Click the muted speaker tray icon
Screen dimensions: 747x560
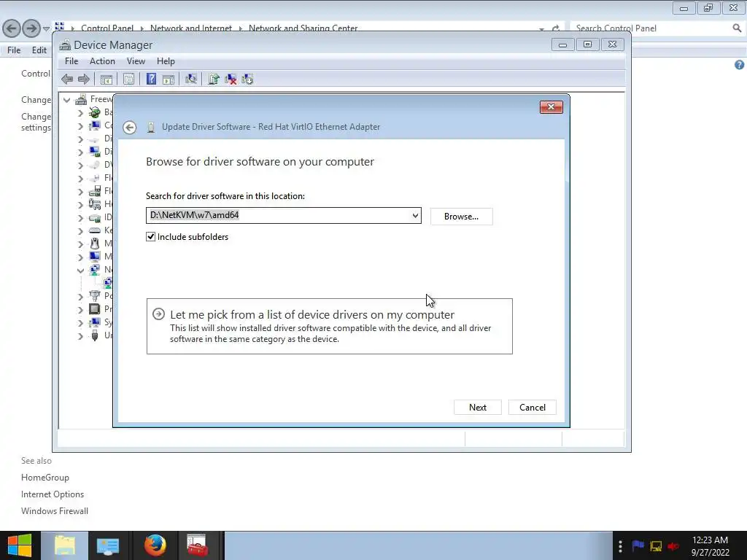[x=673, y=545]
